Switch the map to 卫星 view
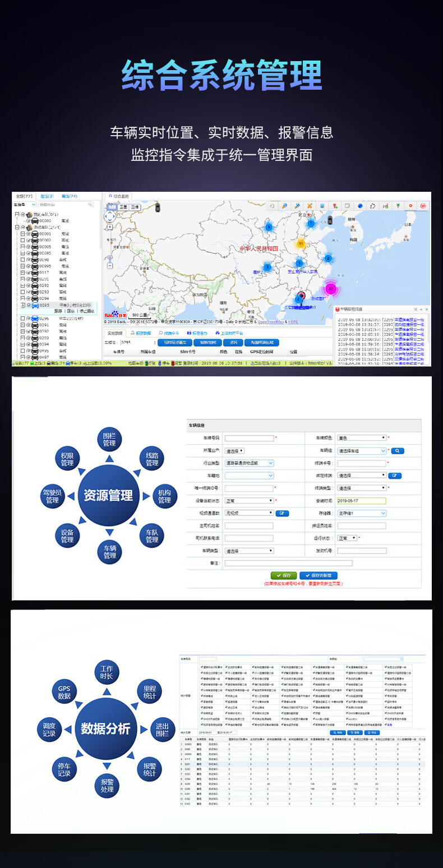The height and width of the screenshot is (868, 443). point(123,207)
